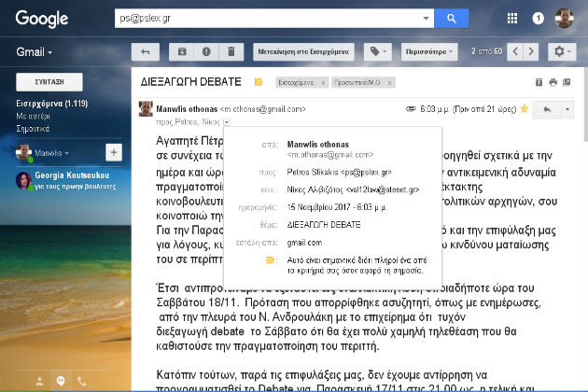Go to the newer conversation arrow
Viewport: 588px width, 392px height.
[x=515, y=51]
